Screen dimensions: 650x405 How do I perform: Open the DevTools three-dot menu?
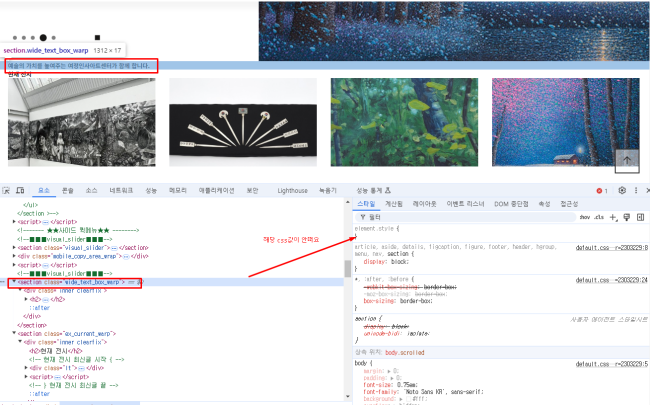click(636, 190)
